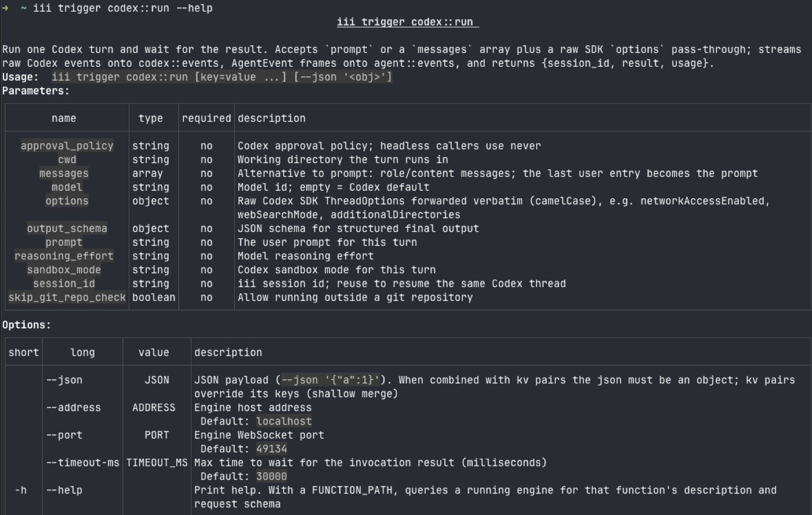Click the default value 'localhost'
The width and height of the screenshot is (812, 515).
coord(284,422)
